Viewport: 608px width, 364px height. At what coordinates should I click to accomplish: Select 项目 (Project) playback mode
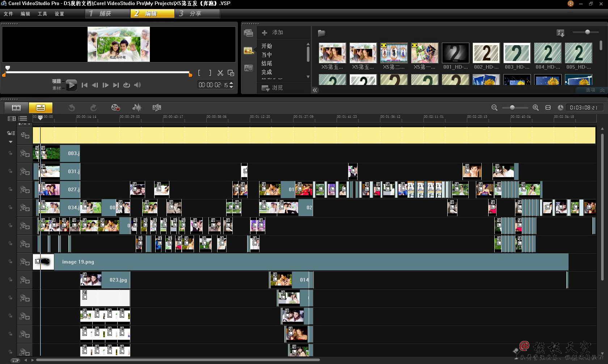tap(56, 81)
